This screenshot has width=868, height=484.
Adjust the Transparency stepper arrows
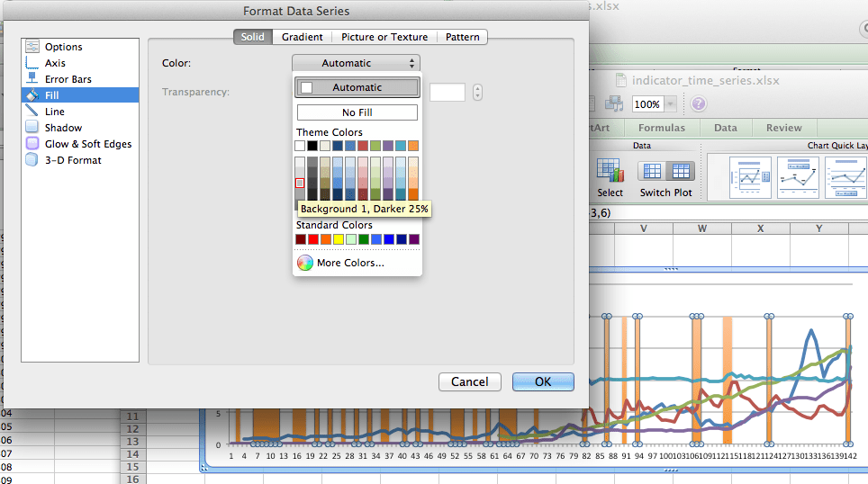478,92
